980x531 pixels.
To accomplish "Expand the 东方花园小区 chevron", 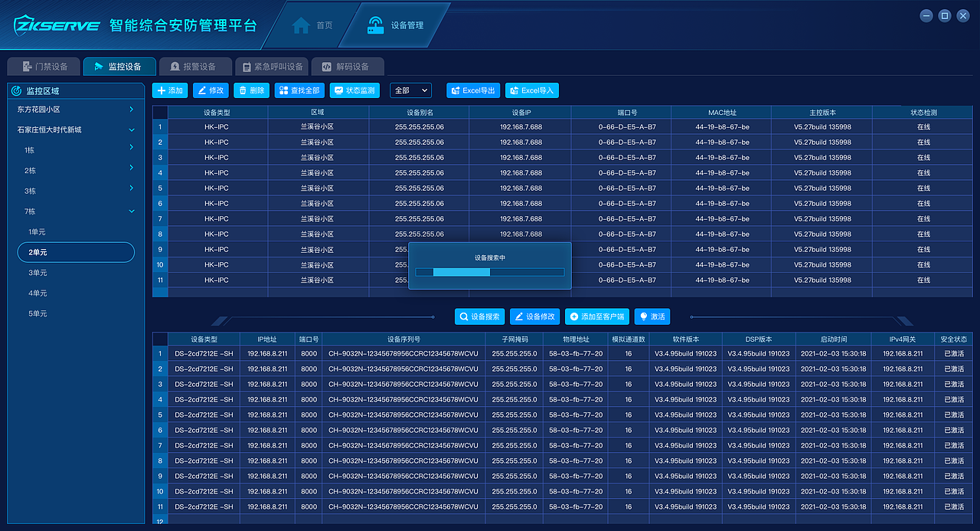I will (132, 110).
